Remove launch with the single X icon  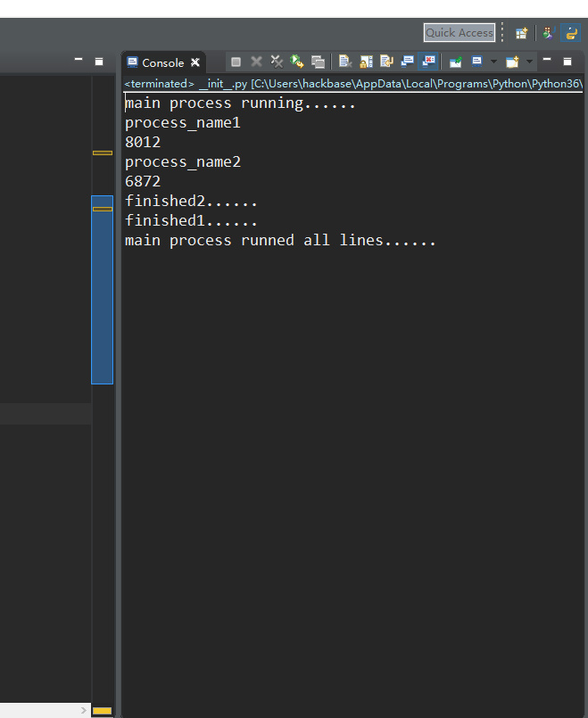point(256,62)
